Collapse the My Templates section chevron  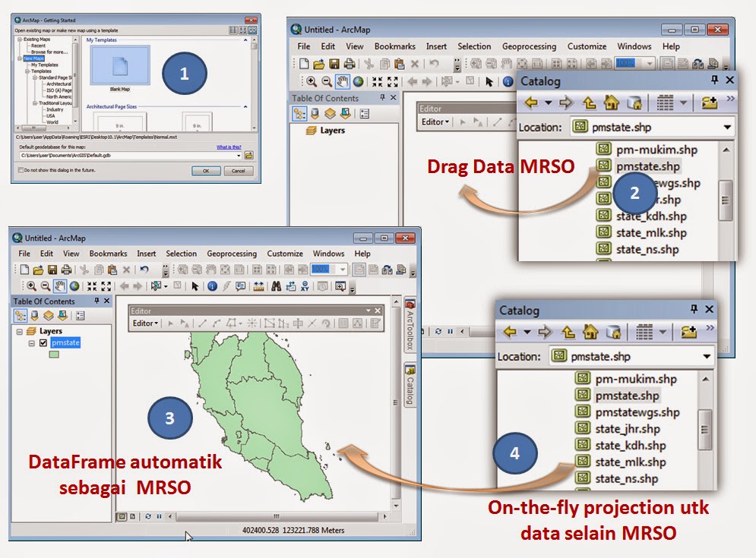click(245, 40)
